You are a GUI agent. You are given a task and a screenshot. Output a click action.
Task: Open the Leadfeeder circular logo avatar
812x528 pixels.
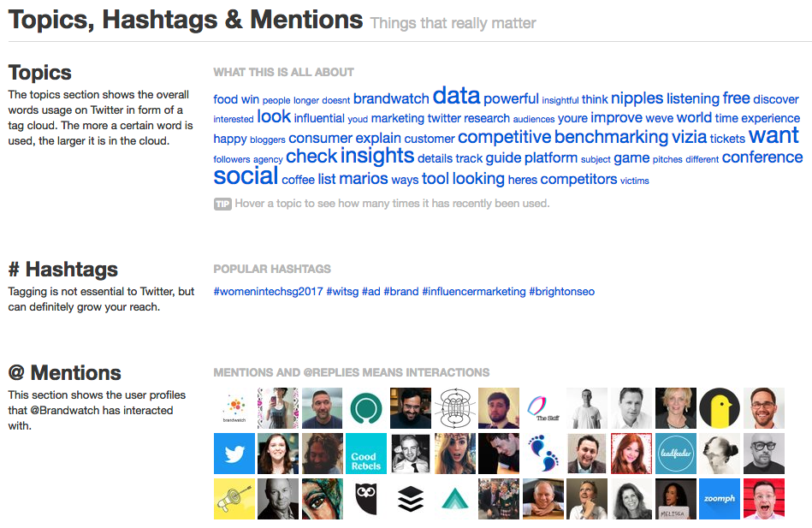(675, 454)
